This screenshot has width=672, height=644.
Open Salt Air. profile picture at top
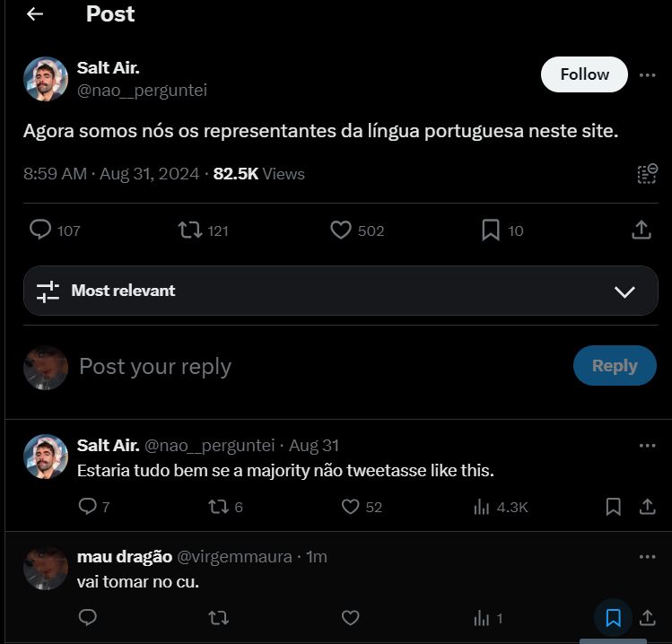46,79
